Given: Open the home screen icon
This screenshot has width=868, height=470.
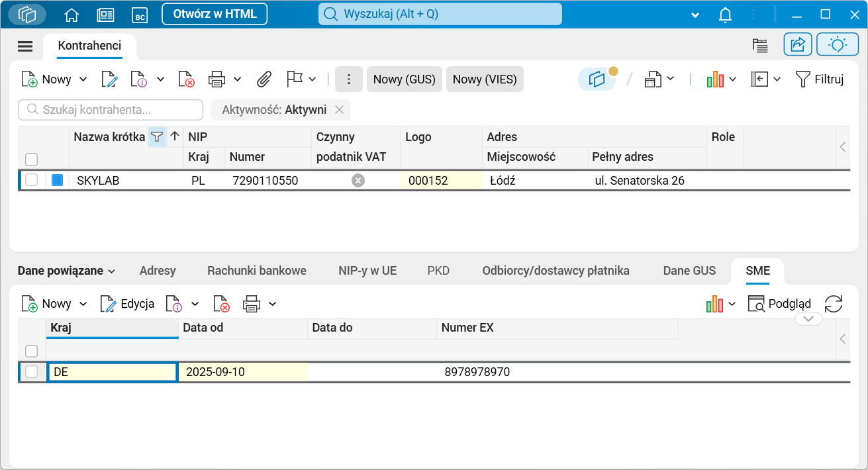Looking at the screenshot, I should [71, 15].
